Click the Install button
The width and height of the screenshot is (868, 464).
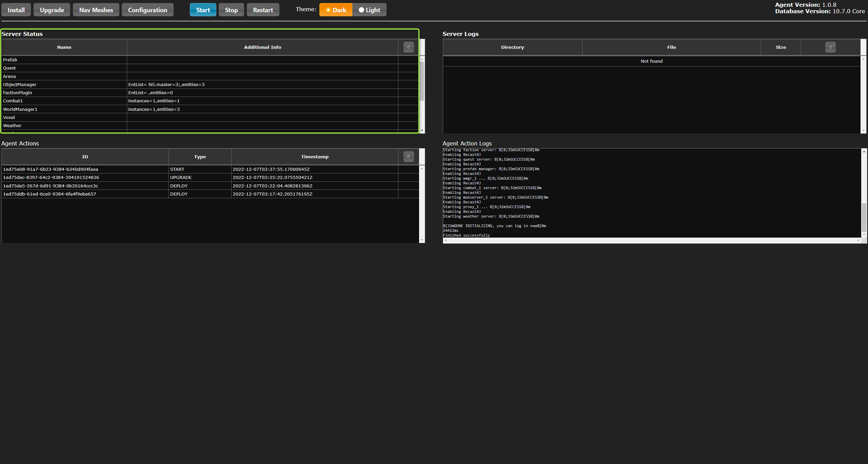16,10
